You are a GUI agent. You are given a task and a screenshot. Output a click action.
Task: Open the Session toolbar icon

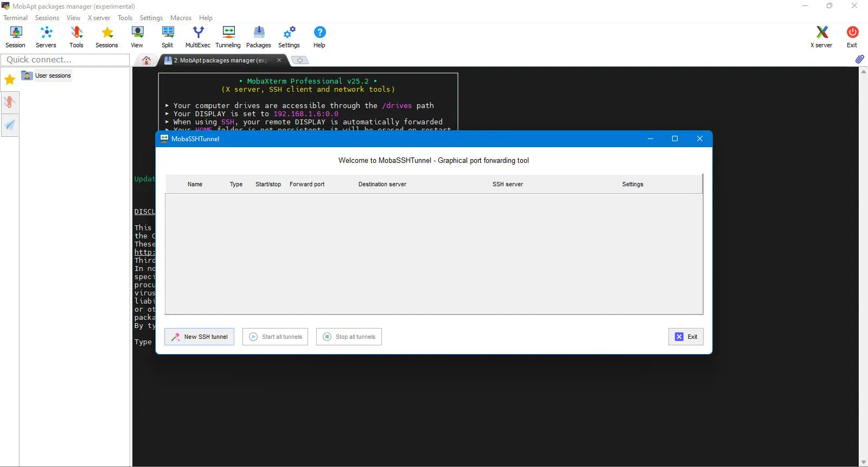click(x=15, y=37)
